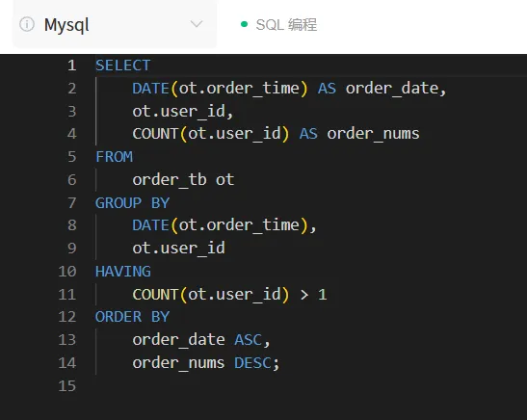This screenshot has height=420, width=527.
Task: Click order_date on line 13
Action: click(x=178, y=340)
